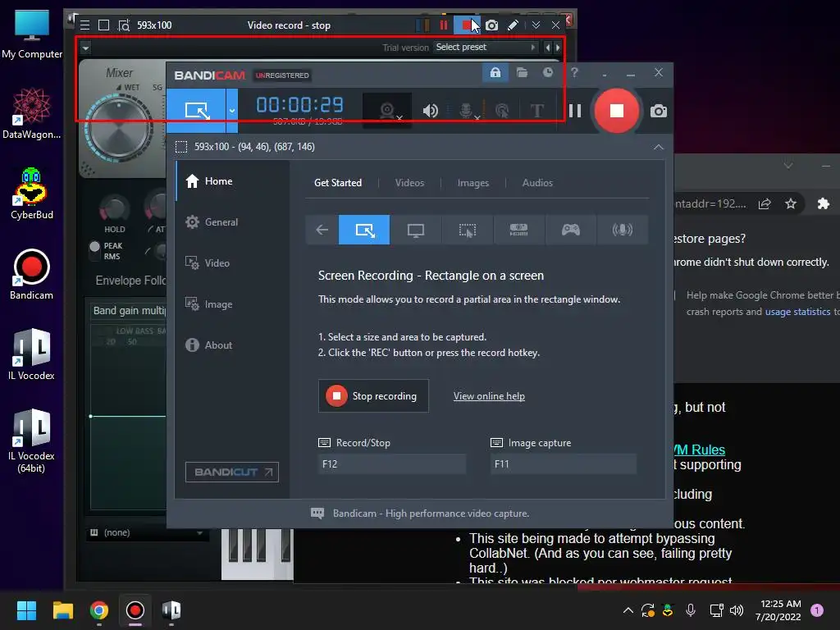Click the Mixer WET knob in Vocodex
This screenshot has height=630, width=840.
119,129
